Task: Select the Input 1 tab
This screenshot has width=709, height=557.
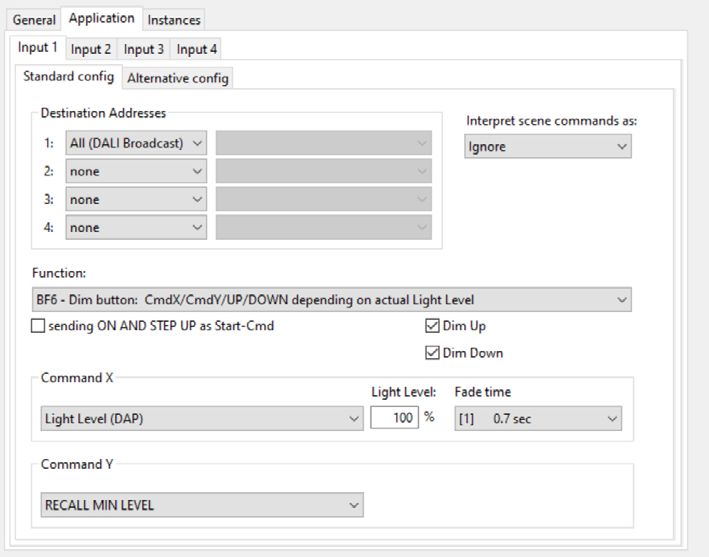Action: pos(38,47)
